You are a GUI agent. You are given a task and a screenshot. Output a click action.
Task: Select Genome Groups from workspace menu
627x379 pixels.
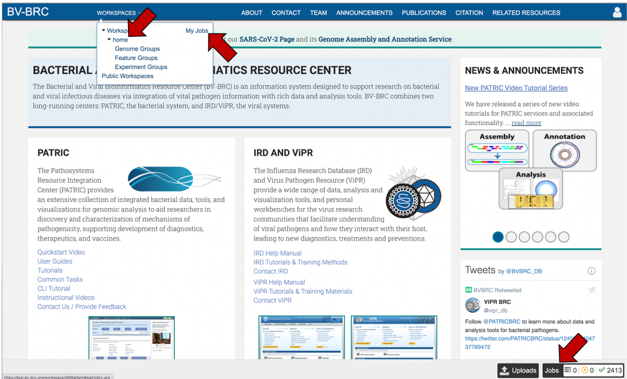click(x=137, y=49)
